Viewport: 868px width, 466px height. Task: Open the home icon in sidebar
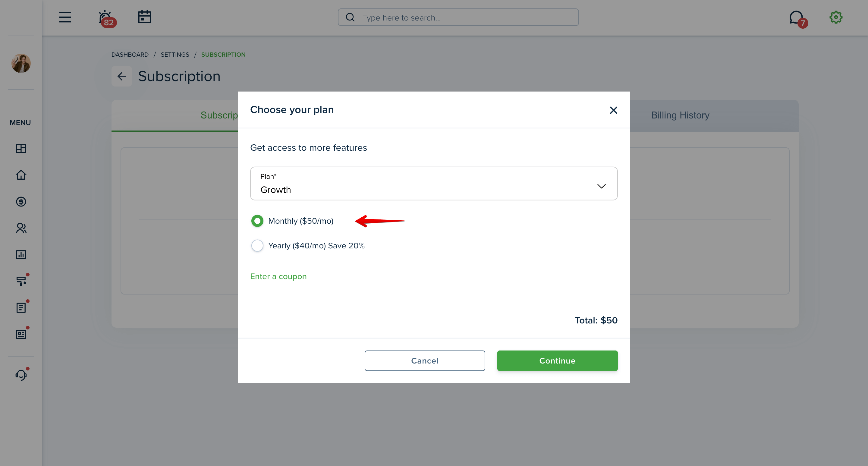pyautogui.click(x=21, y=175)
